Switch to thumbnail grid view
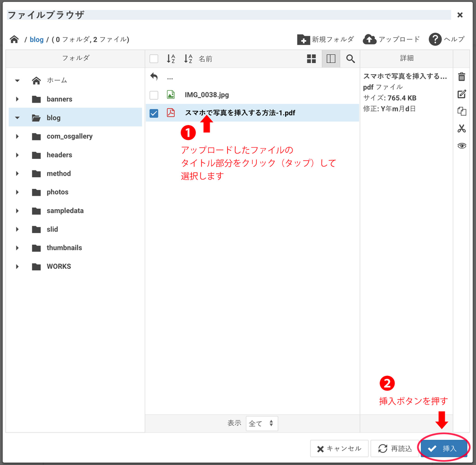Image resolution: width=476 pixels, height=465 pixels. pos(311,59)
